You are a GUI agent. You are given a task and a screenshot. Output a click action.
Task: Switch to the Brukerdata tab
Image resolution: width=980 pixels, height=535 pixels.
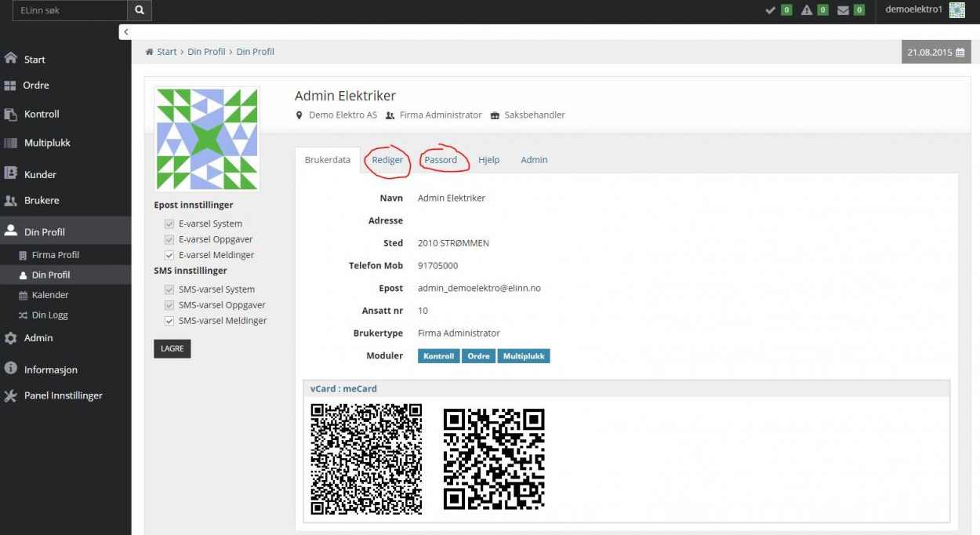(328, 160)
